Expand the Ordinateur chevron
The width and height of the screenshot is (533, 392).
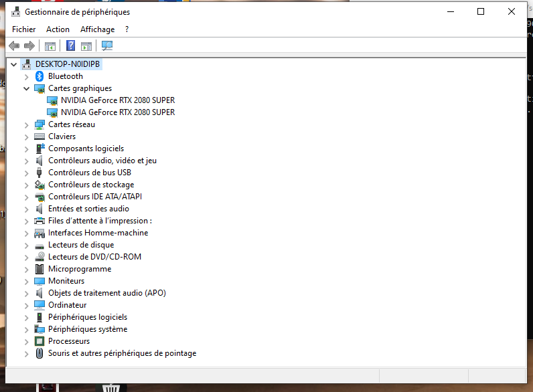27,306
